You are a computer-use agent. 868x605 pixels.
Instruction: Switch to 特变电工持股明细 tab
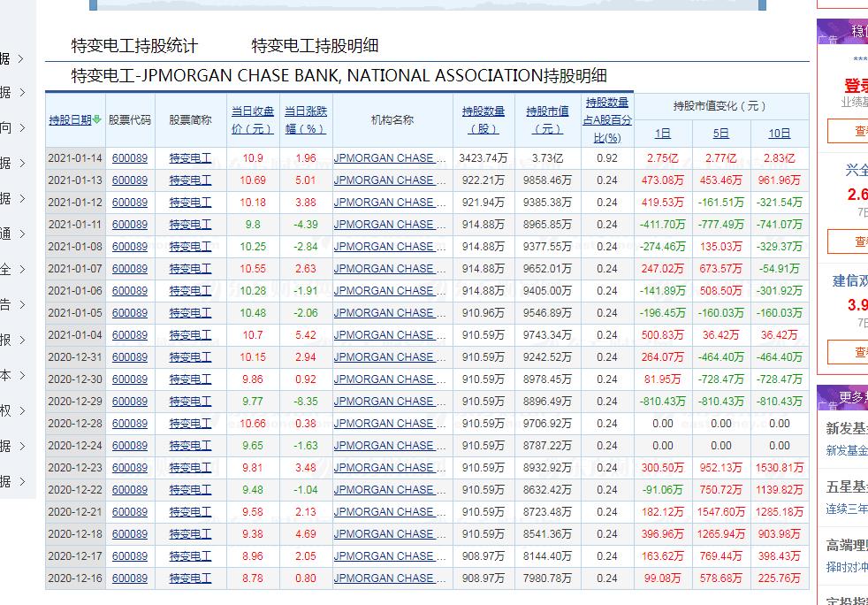[x=315, y=45]
